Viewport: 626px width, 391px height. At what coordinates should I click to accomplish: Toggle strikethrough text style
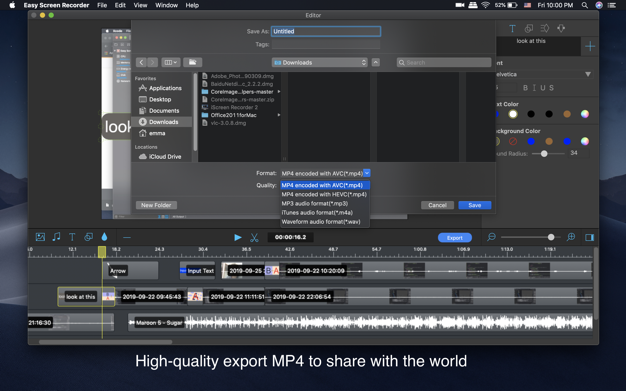(x=551, y=88)
